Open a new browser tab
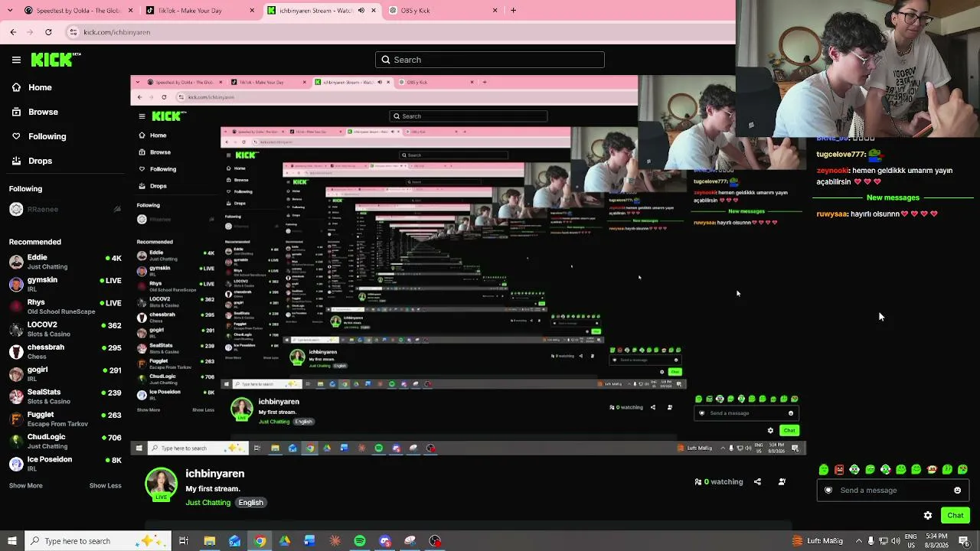The width and height of the screenshot is (980, 551). pos(513,11)
